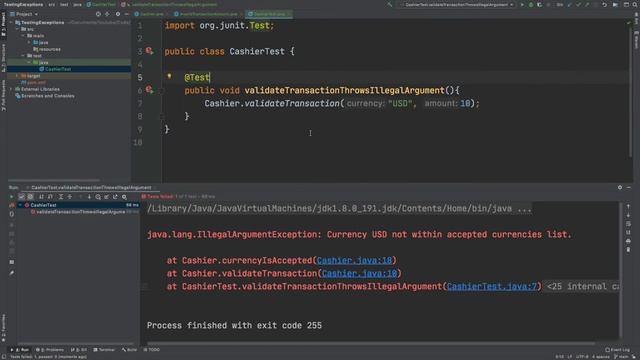The image size is (640, 360).
Task: Select Scratches and Consoles in project tree
Action: click(x=45, y=96)
